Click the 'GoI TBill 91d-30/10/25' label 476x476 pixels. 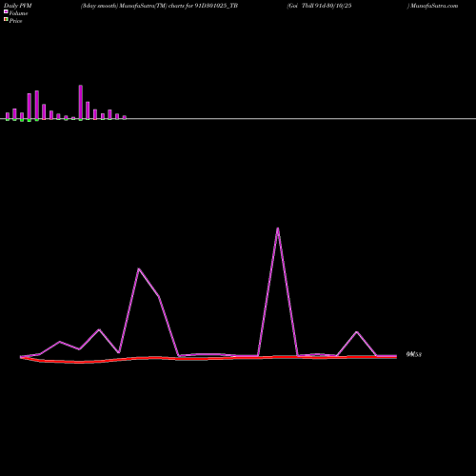[x=320, y=6]
